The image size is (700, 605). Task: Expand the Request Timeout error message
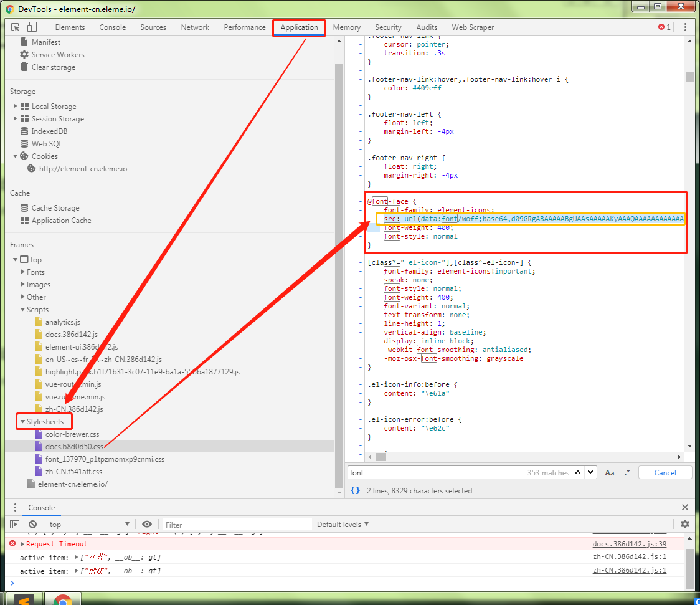coord(22,544)
